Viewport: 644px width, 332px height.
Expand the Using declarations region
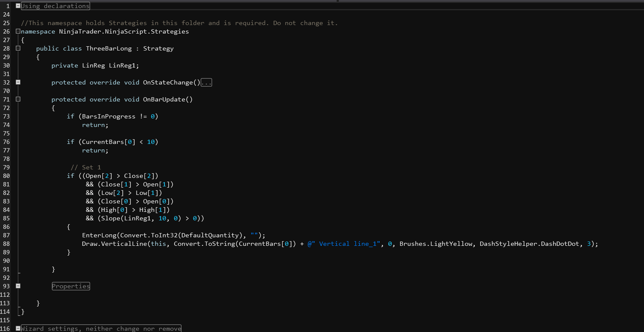(18, 6)
